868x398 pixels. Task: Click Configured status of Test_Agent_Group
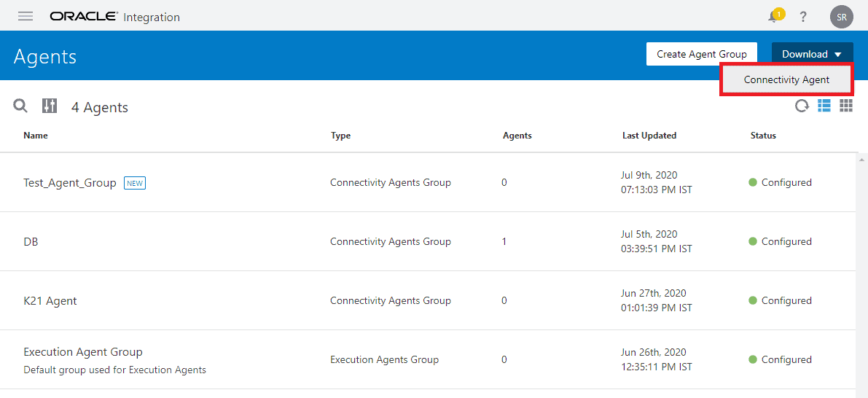pos(780,183)
